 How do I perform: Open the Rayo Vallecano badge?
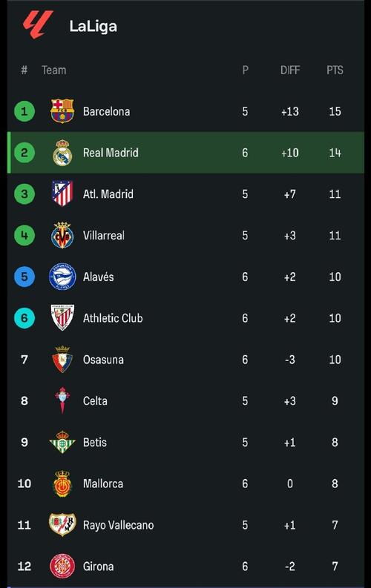[62, 525]
